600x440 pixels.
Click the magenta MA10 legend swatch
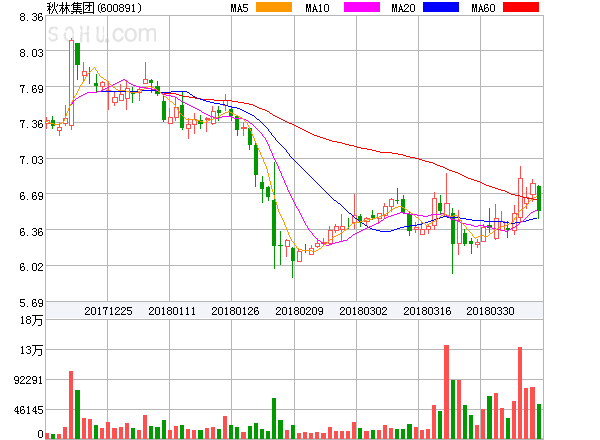362,7
